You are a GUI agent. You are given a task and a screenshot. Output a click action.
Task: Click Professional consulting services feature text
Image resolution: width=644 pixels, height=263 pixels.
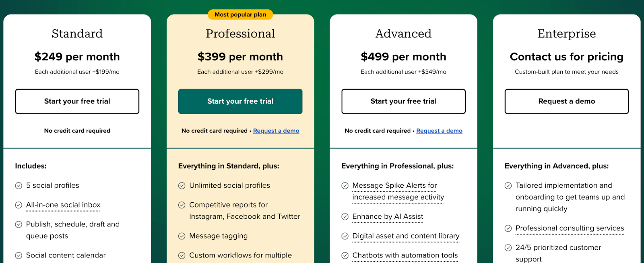(x=570, y=228)
